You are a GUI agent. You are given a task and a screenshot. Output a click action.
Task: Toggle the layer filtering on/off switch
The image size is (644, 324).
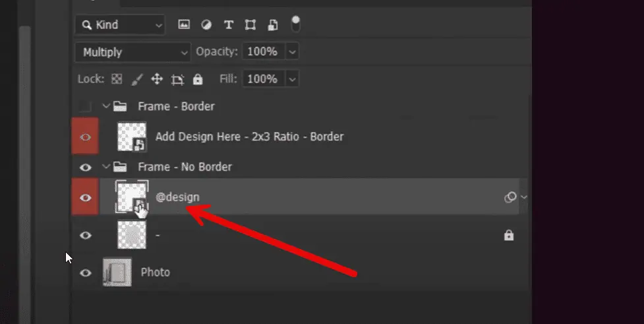pyautogui.click(x=295, y=24)
